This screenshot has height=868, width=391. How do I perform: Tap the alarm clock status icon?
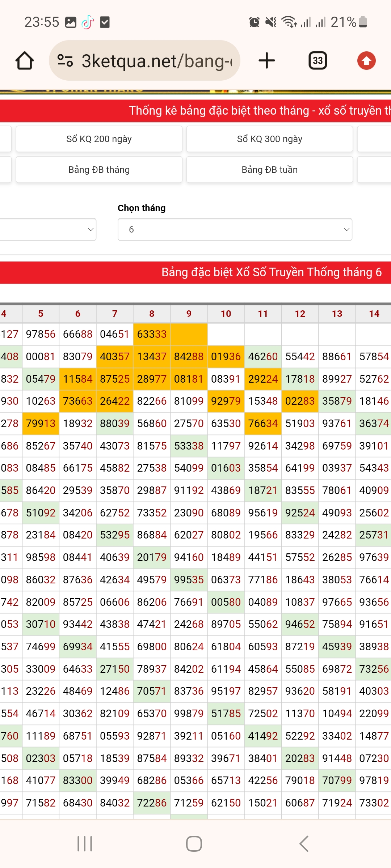255,22
